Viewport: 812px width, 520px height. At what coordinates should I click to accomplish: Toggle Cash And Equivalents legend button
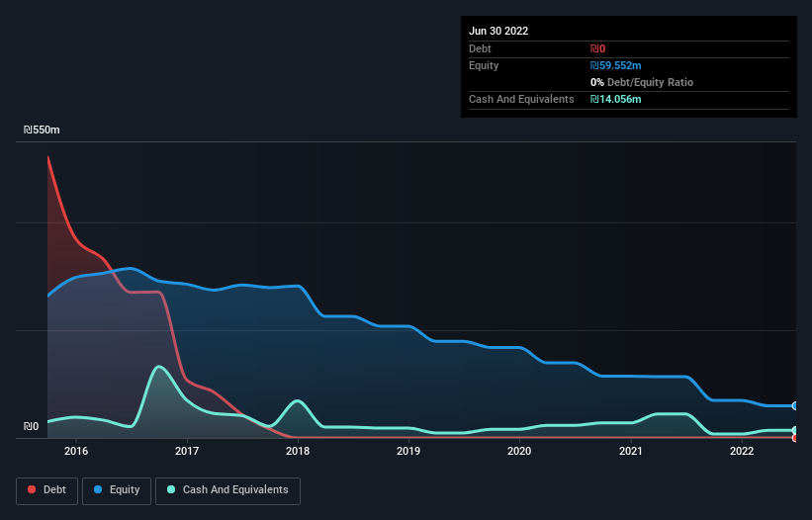click(x=227, y=490)
